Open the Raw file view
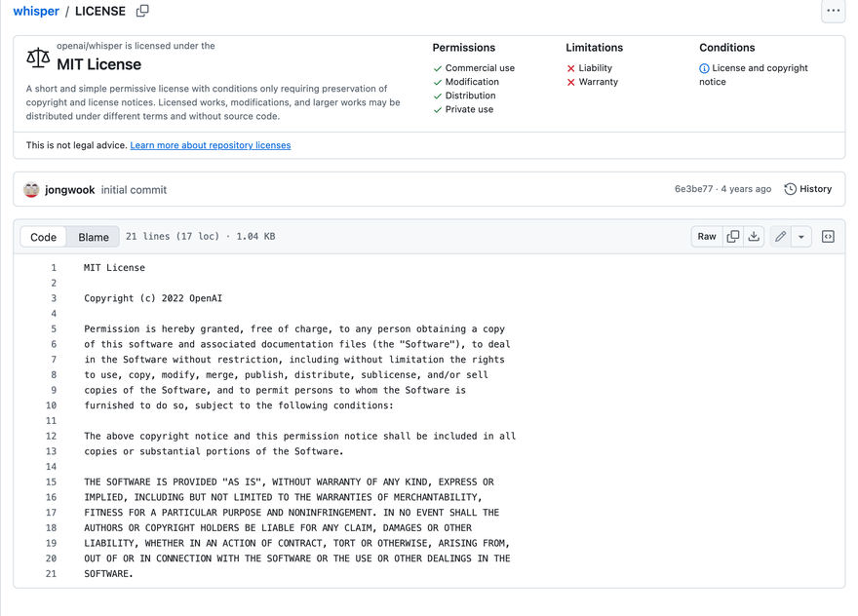The image size is (858, 616). pos(707,236)
